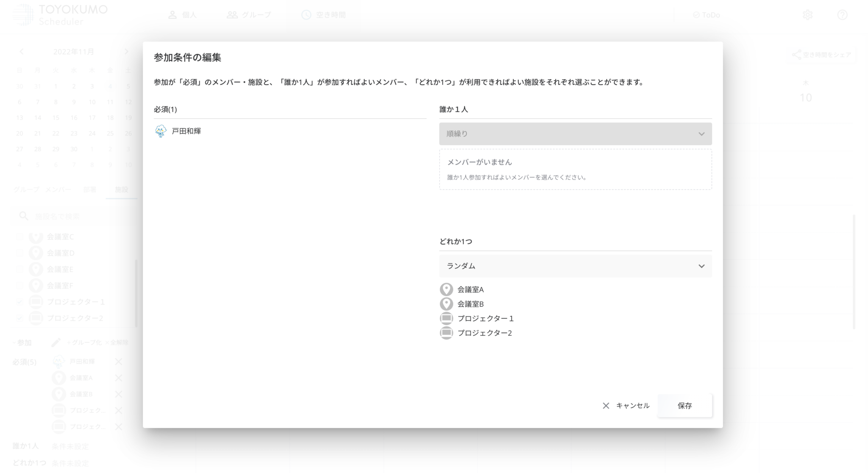This screenshot has height=473, width=868.
Task: Open the help question mark icon
Action: coord(842,15)
